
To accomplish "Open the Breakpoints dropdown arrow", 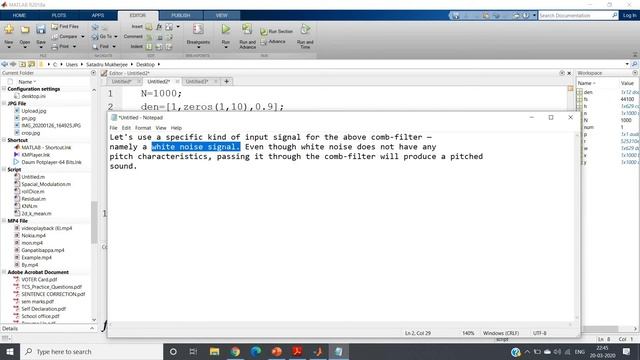I will (x=198, y=47).
